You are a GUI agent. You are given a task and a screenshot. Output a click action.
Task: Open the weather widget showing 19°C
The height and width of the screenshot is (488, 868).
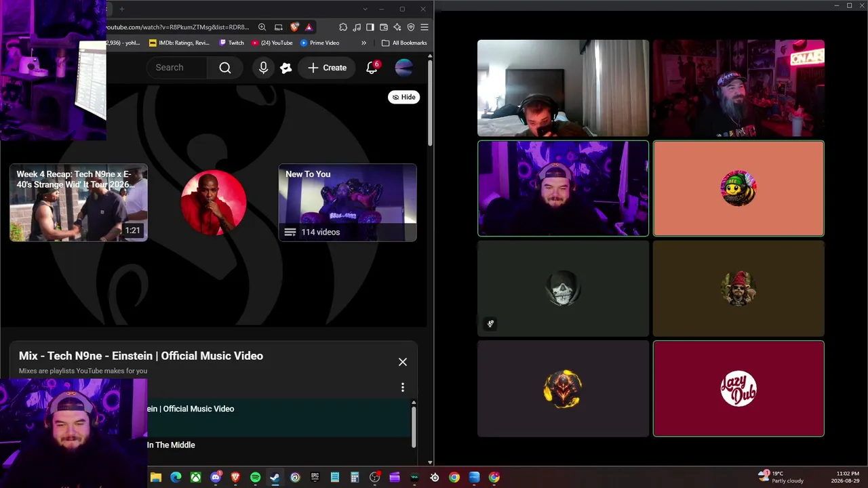tap(781, 477)
